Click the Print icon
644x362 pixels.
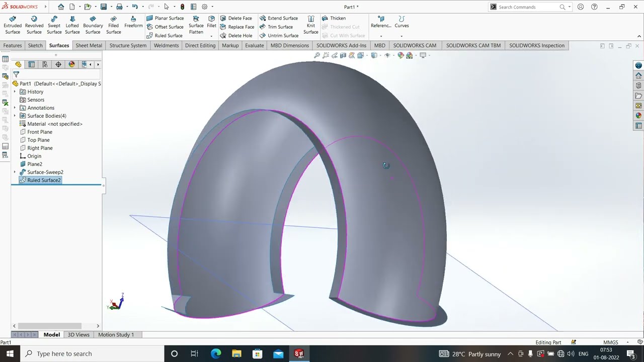[x=119, y=7]
